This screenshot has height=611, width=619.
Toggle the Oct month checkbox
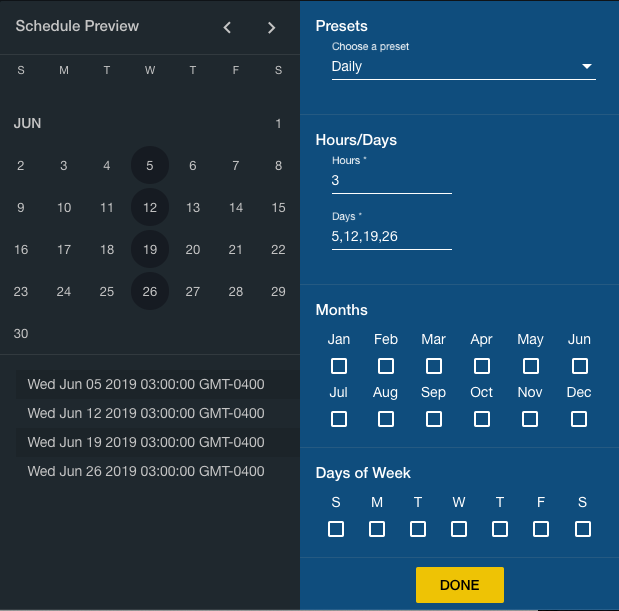click(x=482, y=419)
